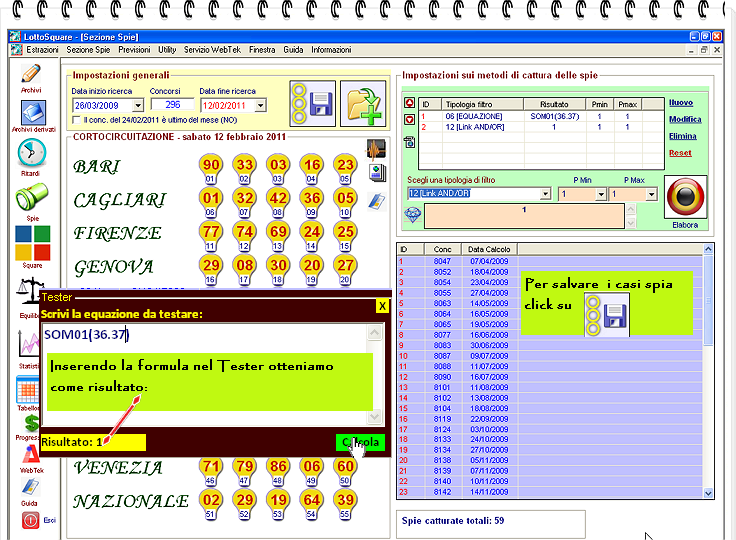Expand Data inizio ricerca dropdown
The width and height of the screenshot is (736, 540).
click(x=138, y=105)
